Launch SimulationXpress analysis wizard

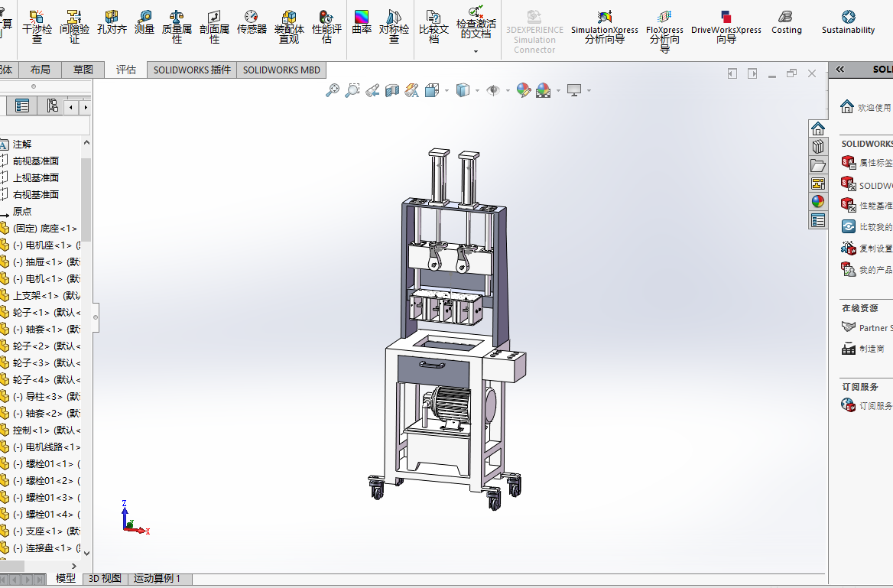[x=605, y=27]
